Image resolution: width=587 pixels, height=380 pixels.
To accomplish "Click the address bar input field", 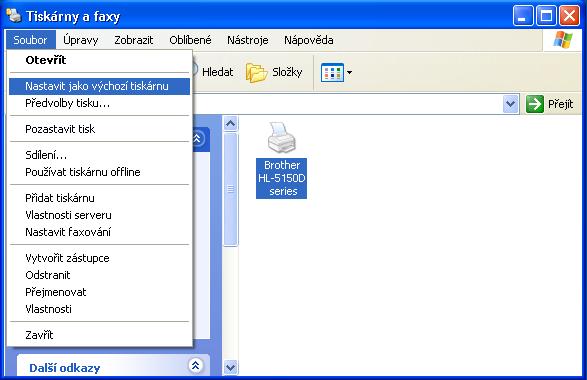I will point(347,104).
